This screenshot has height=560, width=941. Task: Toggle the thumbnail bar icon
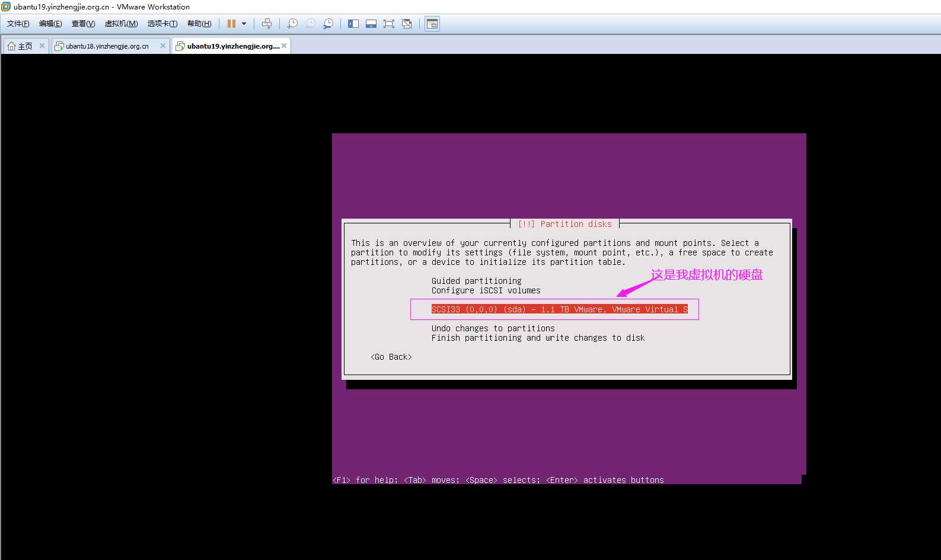pos(371,24)
